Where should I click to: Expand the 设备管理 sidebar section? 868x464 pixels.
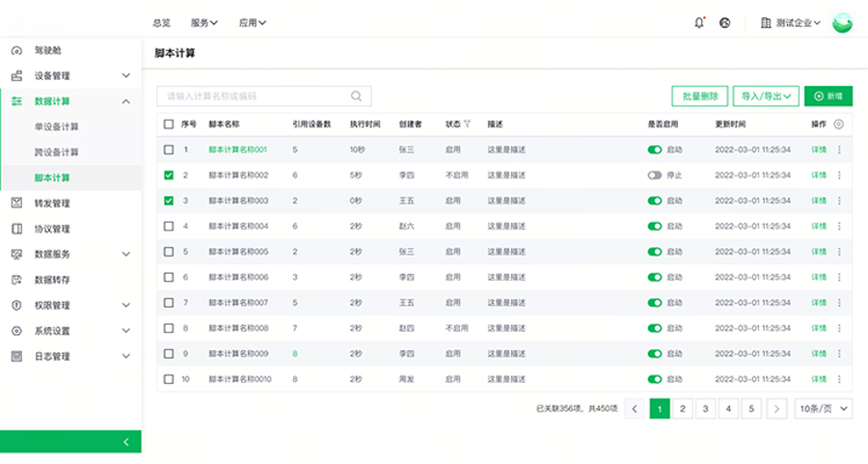tap(125, 75)
